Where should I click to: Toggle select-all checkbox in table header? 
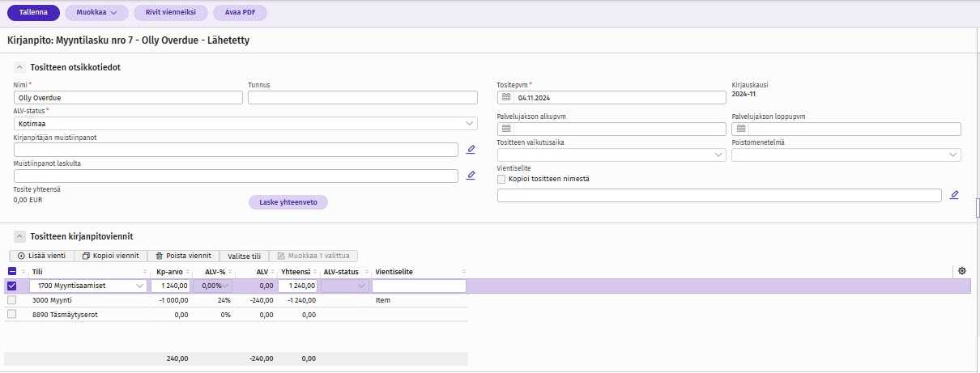coord(11,271)
